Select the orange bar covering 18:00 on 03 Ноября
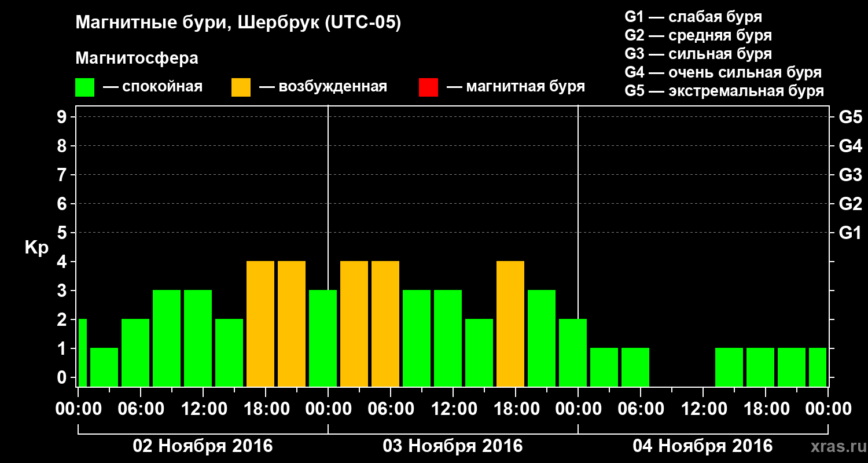Screen dimensions: 868x463 [x=510, y=324]
